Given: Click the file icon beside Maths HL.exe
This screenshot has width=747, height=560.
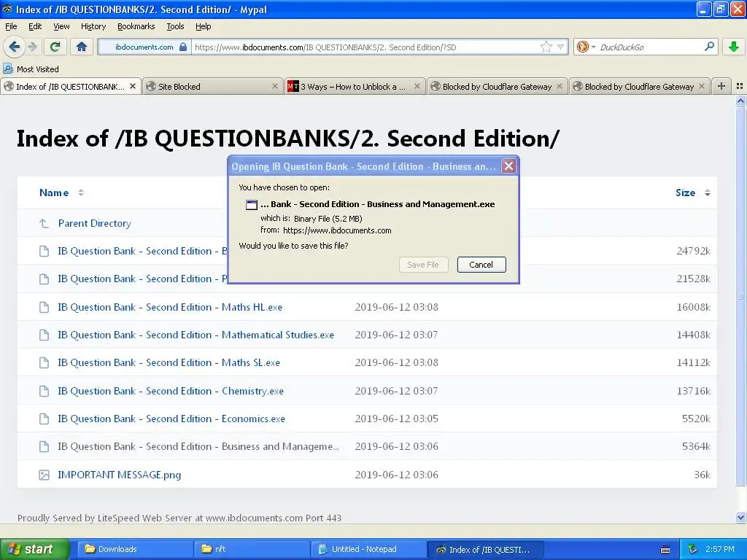Looking at the screenshot, I should coord(44,307).
